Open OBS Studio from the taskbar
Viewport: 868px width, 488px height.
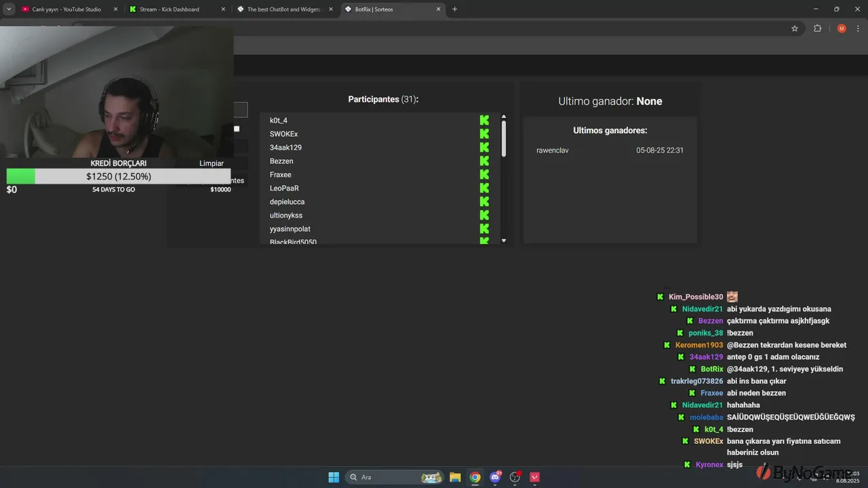pos(515,477)
